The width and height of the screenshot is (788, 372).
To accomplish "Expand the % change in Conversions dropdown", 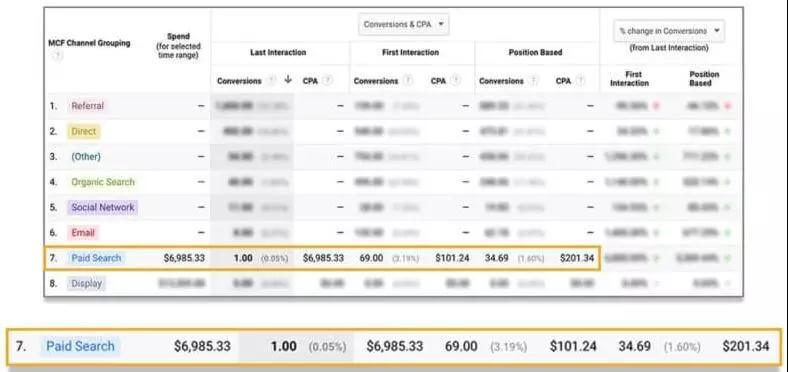I will tap(669, 31).
